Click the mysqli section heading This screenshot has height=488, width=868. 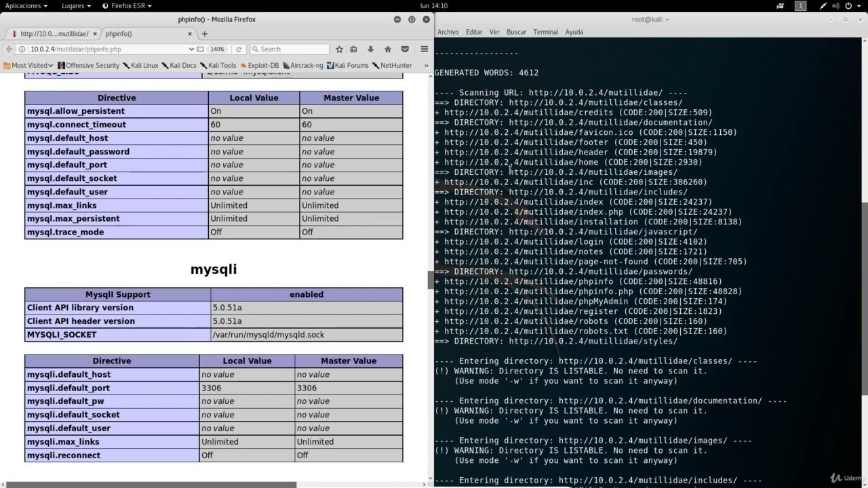(214, 269)
